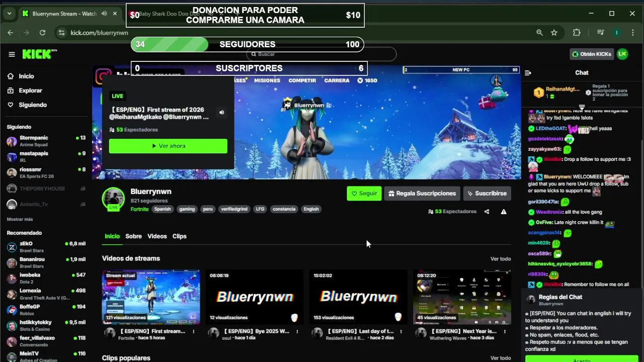Open riosssmr followed channel
Image resolution: width=644 pixels, height=362 pixels.
(46, 172)
